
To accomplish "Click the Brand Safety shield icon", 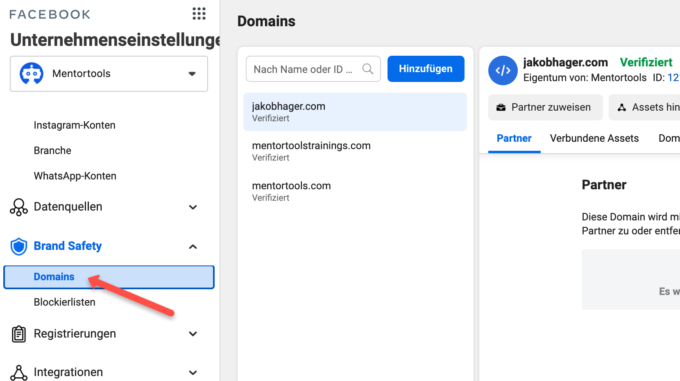I will (x=19, y=246).
